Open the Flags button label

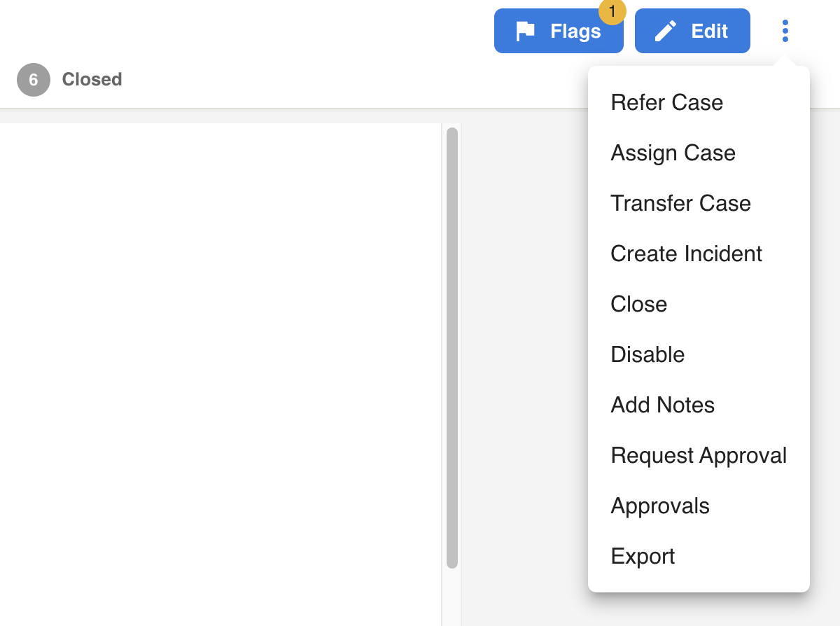575,32
